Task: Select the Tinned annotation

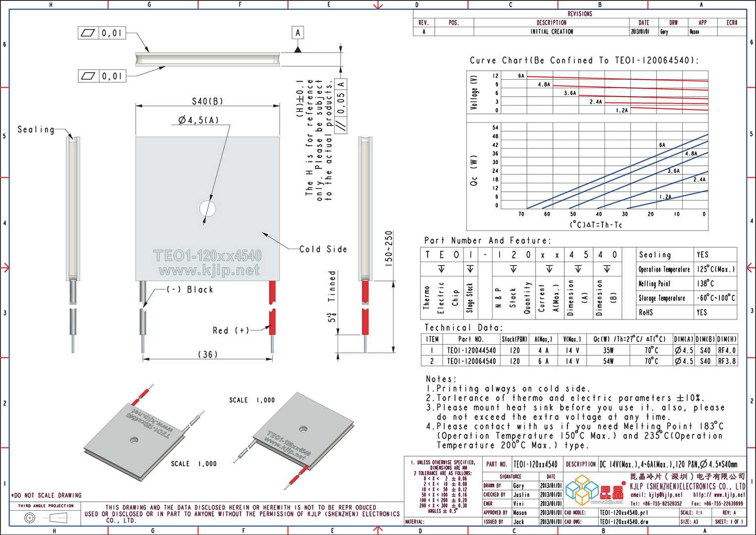Action: [x=332, y=286]
